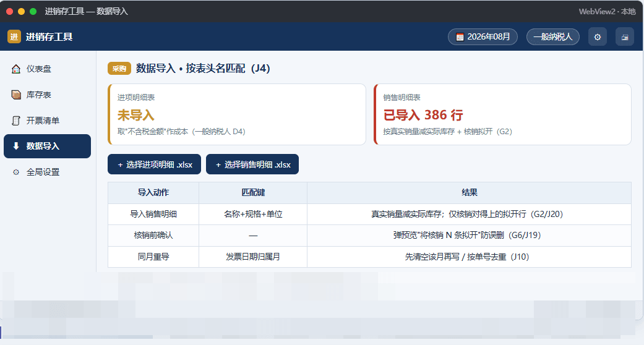Click 选择进项明细 .xlsx button
This screenshot has width=644, height=345.
pos(155,164)
